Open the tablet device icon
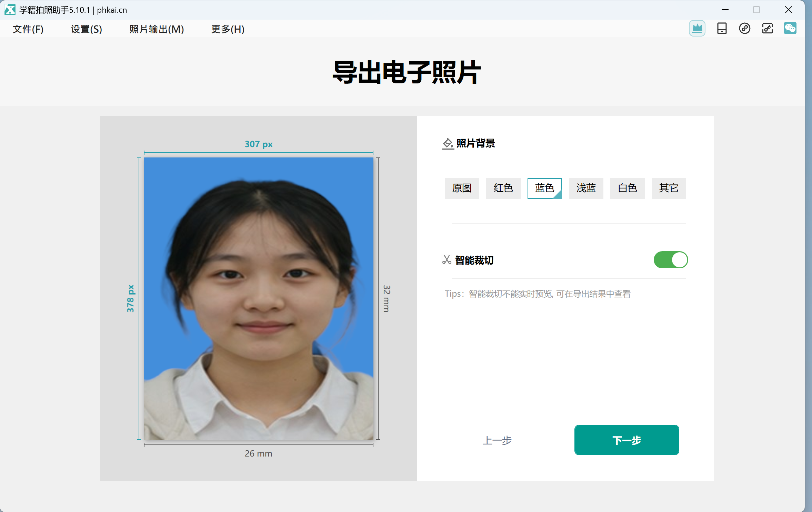The image size is (812, 512). (x=722, y=28)
